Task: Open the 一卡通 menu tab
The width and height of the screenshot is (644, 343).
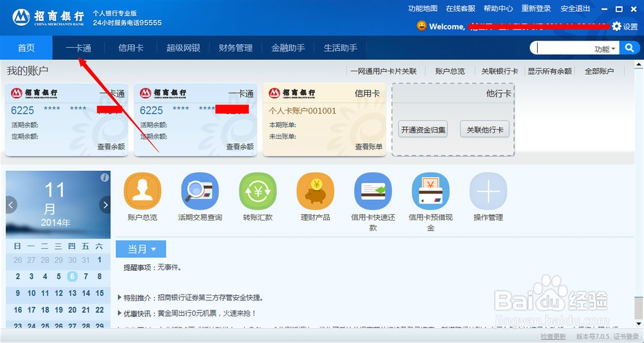Action: (79, 48)
